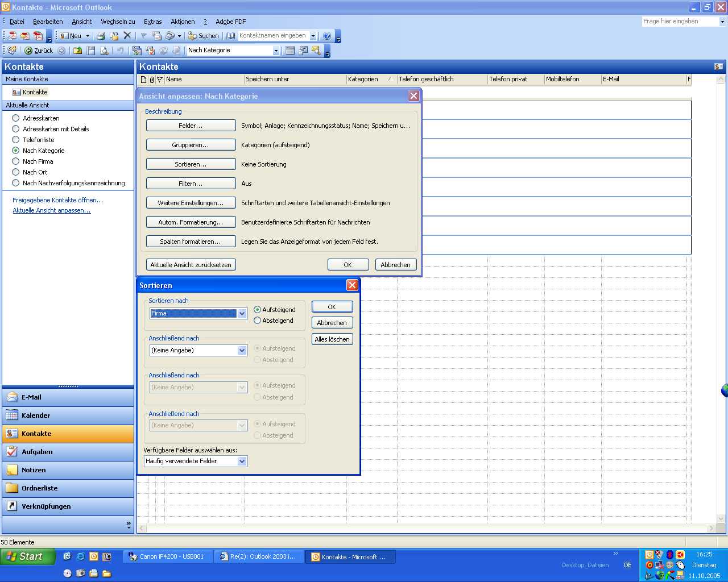The width and height of the screenshot is (728, 582).
Task: Open Kontaktnamen eingeben dropdown arrow
Action: click(x=313, y=36)
